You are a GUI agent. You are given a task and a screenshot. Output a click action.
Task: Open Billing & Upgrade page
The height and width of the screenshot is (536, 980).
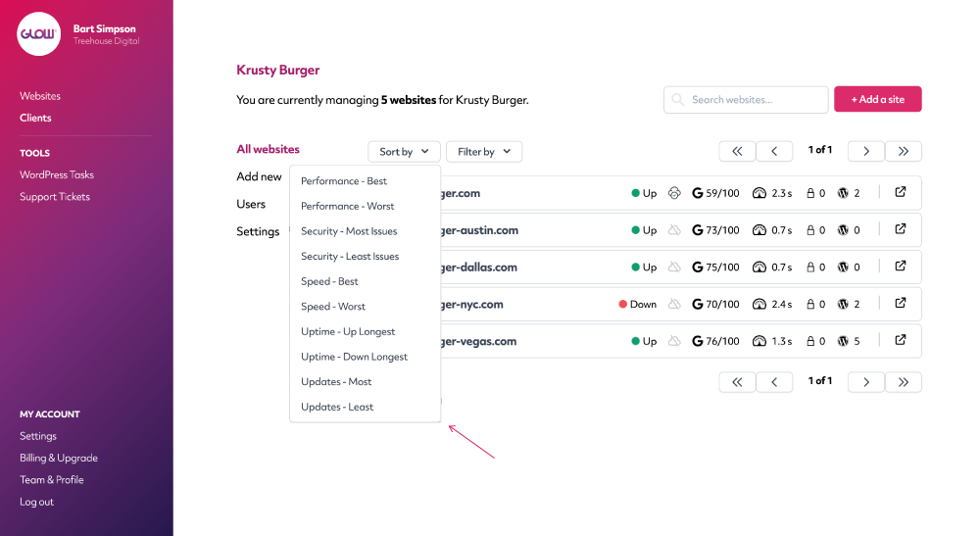(x=59, y=458)
